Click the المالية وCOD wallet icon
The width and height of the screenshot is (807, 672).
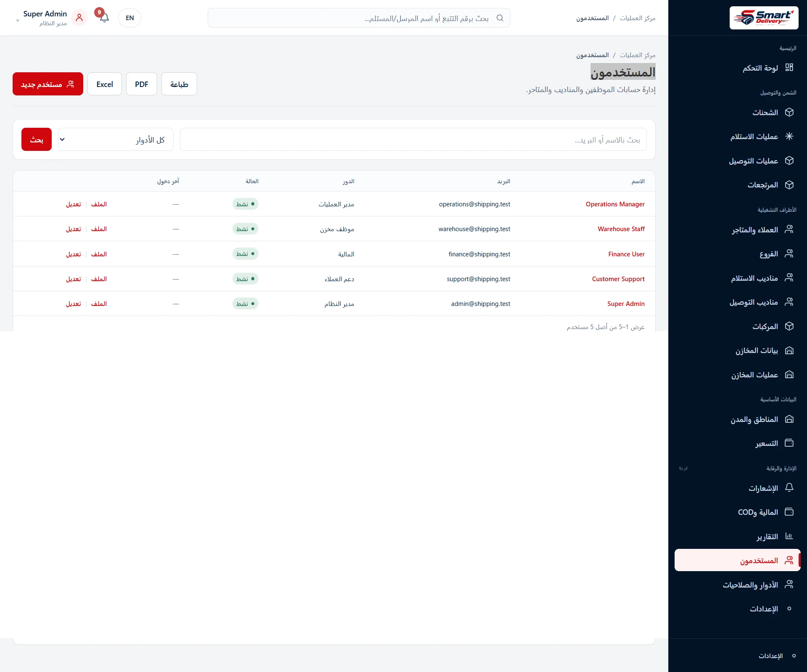(x=789, y=512)
